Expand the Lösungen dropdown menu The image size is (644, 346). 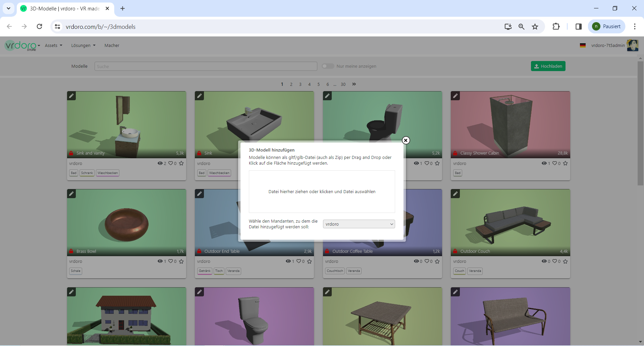[x=83, y=46]
